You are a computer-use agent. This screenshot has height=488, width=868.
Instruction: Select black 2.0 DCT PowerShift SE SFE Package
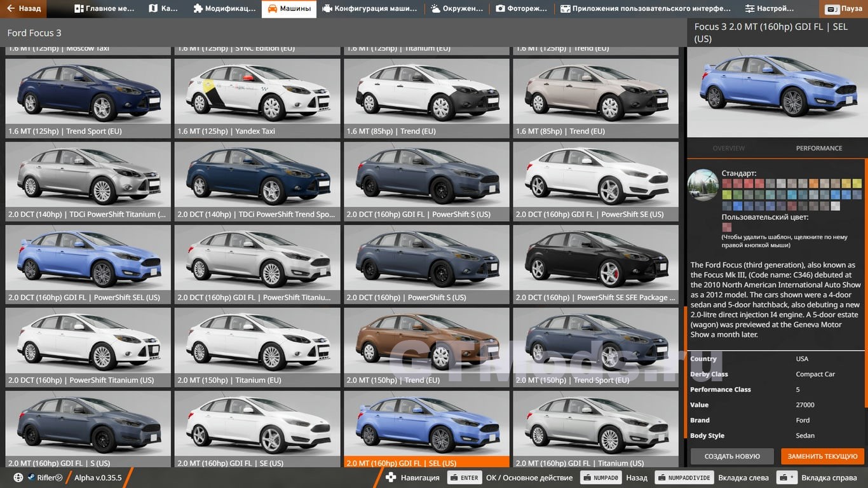[x=595, y=265]
